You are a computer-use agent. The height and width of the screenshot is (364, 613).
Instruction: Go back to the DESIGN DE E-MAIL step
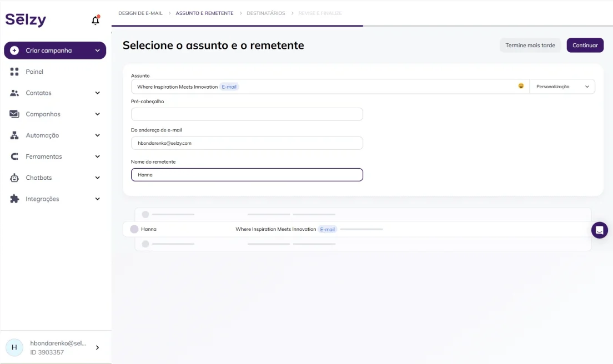[x=140, y=12]
